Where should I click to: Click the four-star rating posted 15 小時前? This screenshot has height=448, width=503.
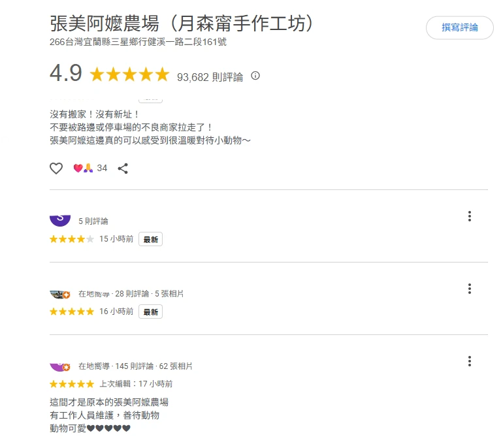pyautogui.click(x=72, y=240)
